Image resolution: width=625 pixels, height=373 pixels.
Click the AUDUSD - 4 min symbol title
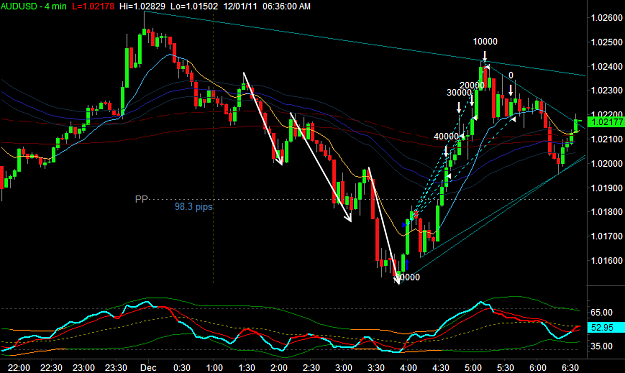(33, 6)
